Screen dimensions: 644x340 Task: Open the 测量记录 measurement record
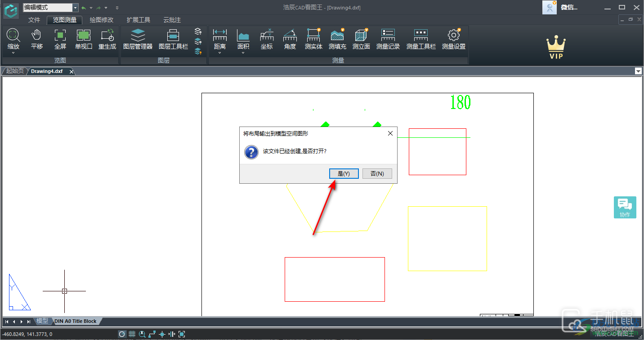point(388,39)
